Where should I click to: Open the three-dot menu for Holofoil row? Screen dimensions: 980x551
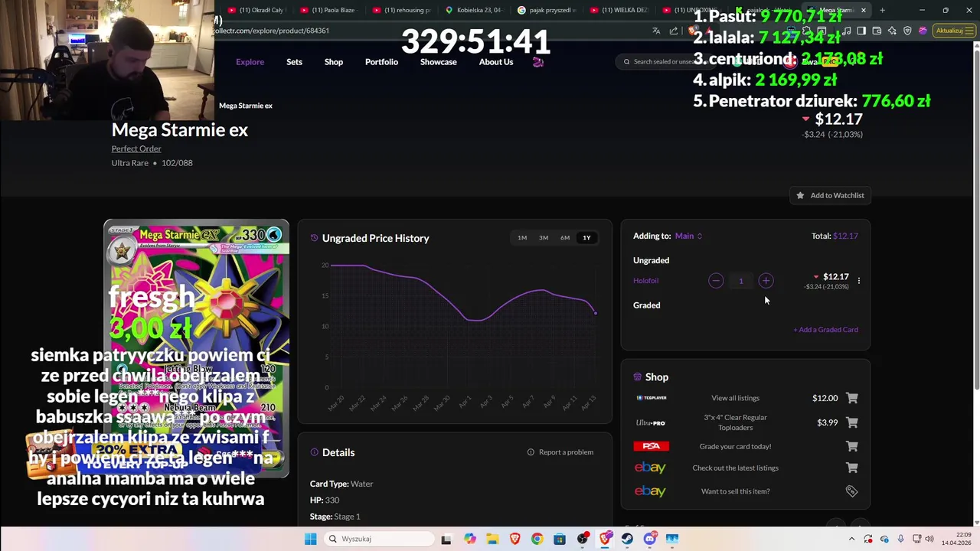click(859, 281)
